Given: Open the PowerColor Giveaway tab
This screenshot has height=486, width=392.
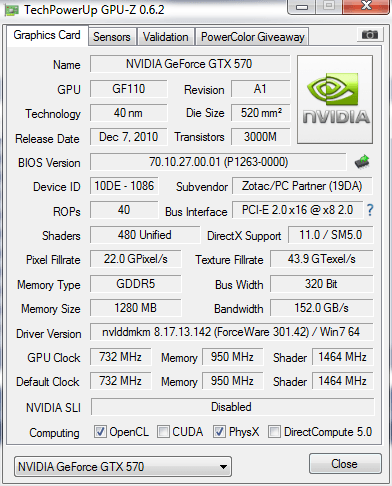Looking at the screenshot, I should point(253,37).
